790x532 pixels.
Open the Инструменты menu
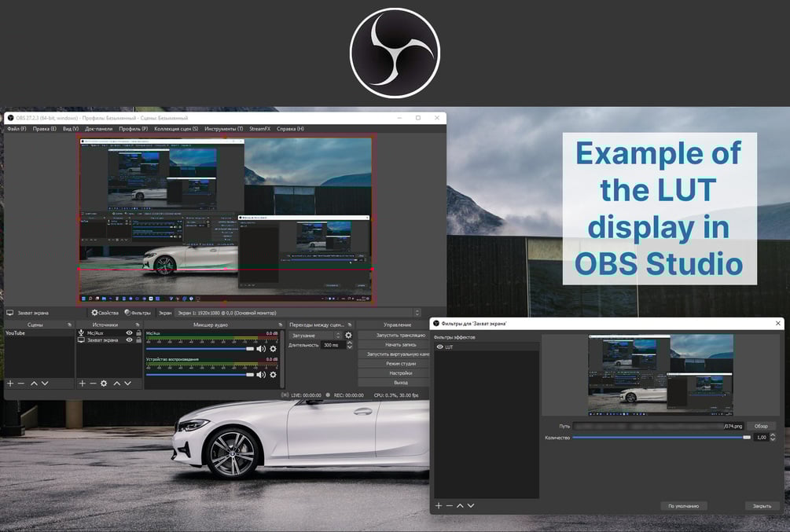tap(224, 129)
